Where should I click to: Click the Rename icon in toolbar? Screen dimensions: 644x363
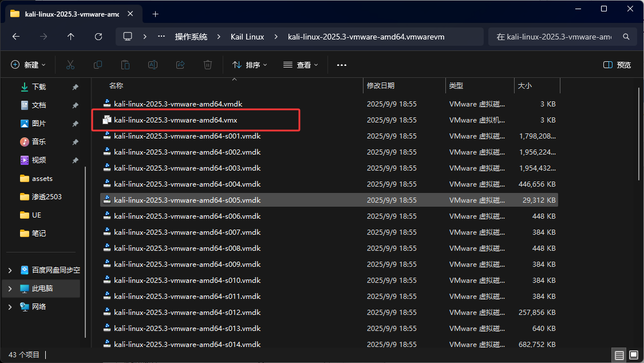click(153, 65)
